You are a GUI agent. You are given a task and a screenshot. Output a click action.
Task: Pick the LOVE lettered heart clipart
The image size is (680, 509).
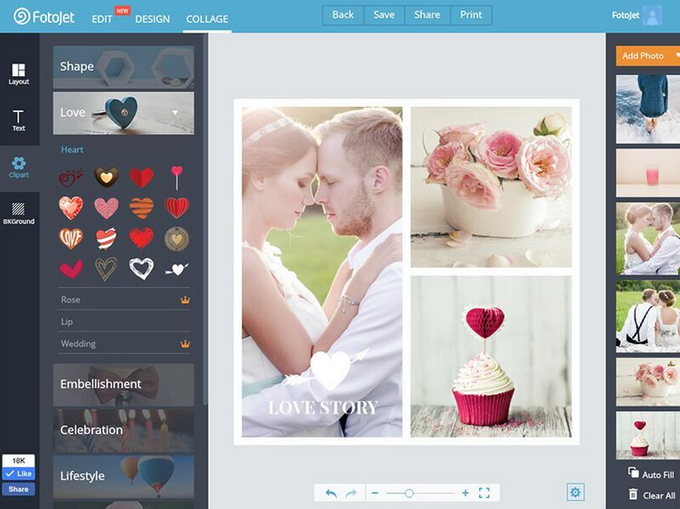click(71, 238)
